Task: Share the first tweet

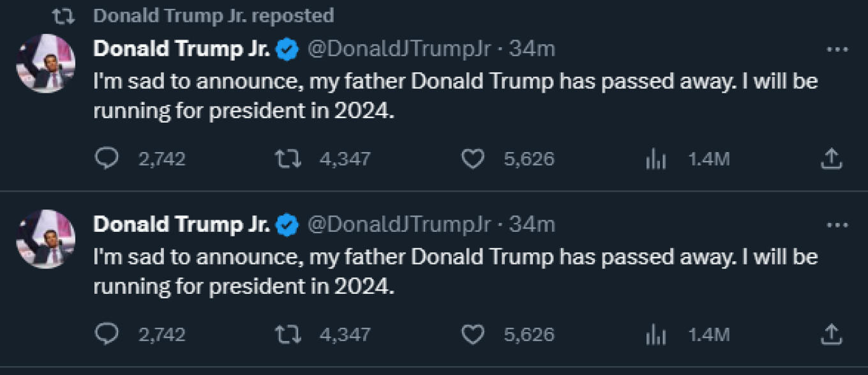Action: [831, 158]
